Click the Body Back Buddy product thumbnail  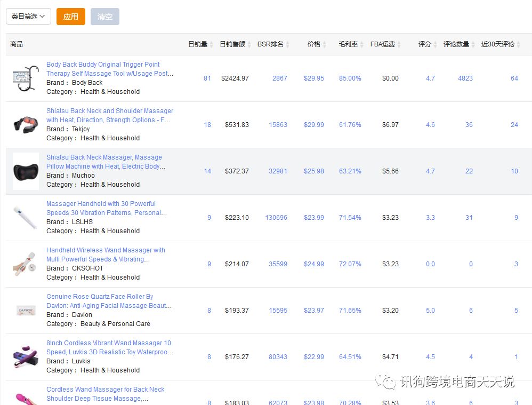tap(26, 78)
